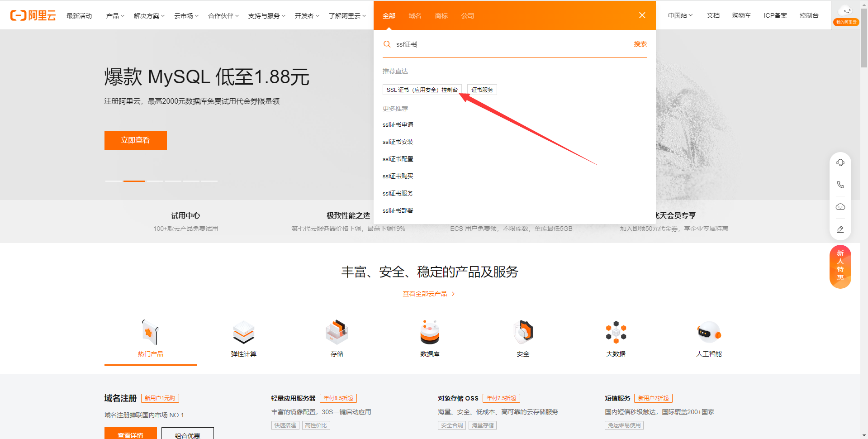Expand the 云市场 dropdown menu
The height and width of the screenshot is (439, 868).
click(186, 15)
